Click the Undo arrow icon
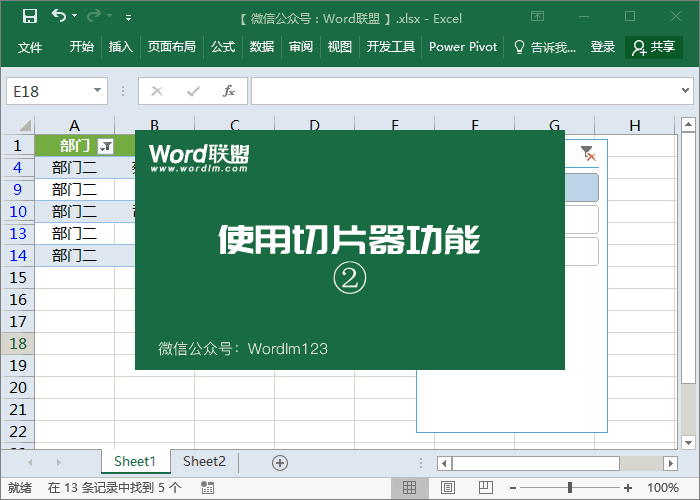700x500 pixels. click(x=58, y=16)
